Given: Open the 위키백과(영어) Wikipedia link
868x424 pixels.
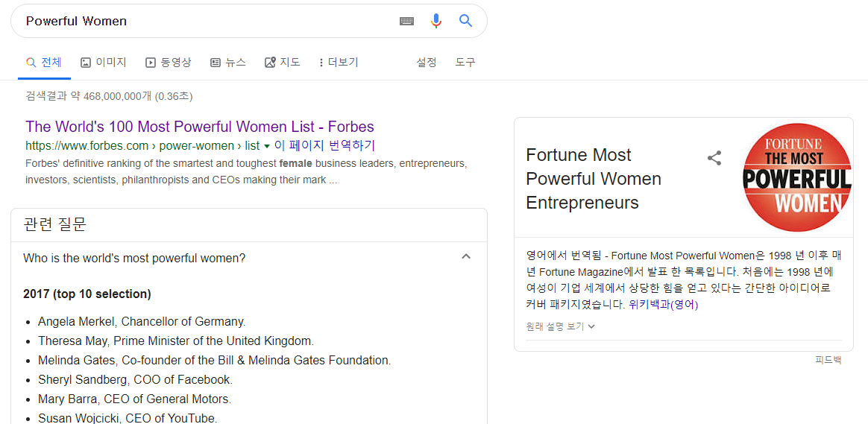Looking at the screenshot, I should click(x=664, y=304).
